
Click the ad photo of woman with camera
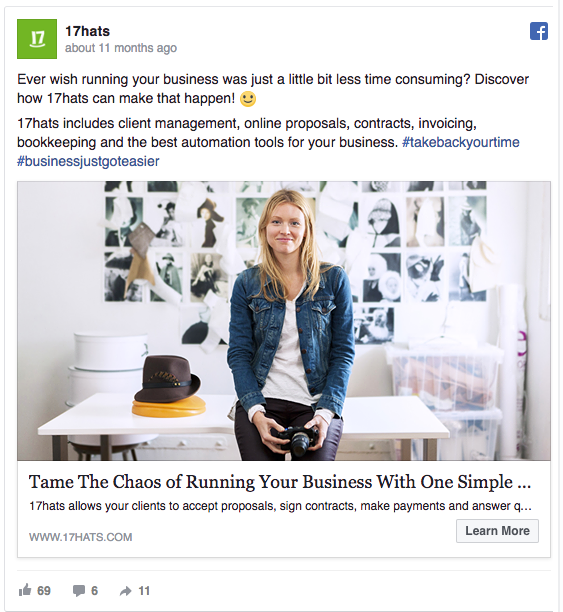coord(284,321)
